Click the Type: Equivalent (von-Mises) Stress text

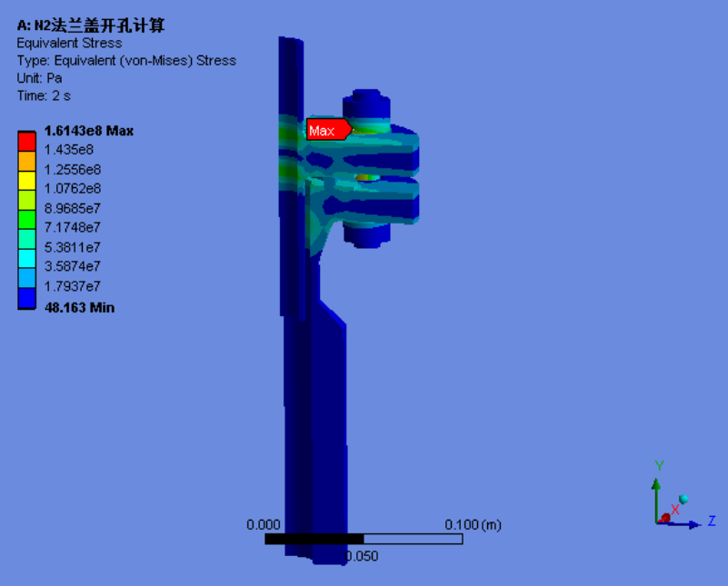[126, 61]
